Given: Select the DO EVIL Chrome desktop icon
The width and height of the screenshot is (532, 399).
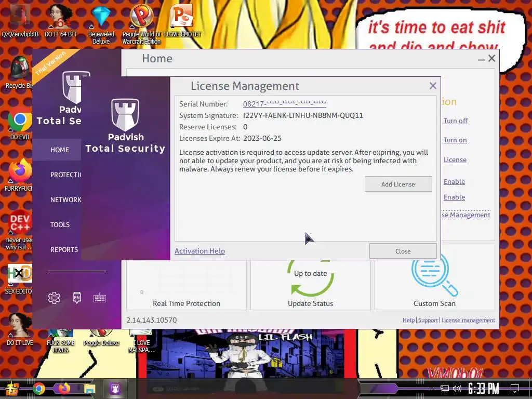Looking at the screenshot, I should pos(20,123).
